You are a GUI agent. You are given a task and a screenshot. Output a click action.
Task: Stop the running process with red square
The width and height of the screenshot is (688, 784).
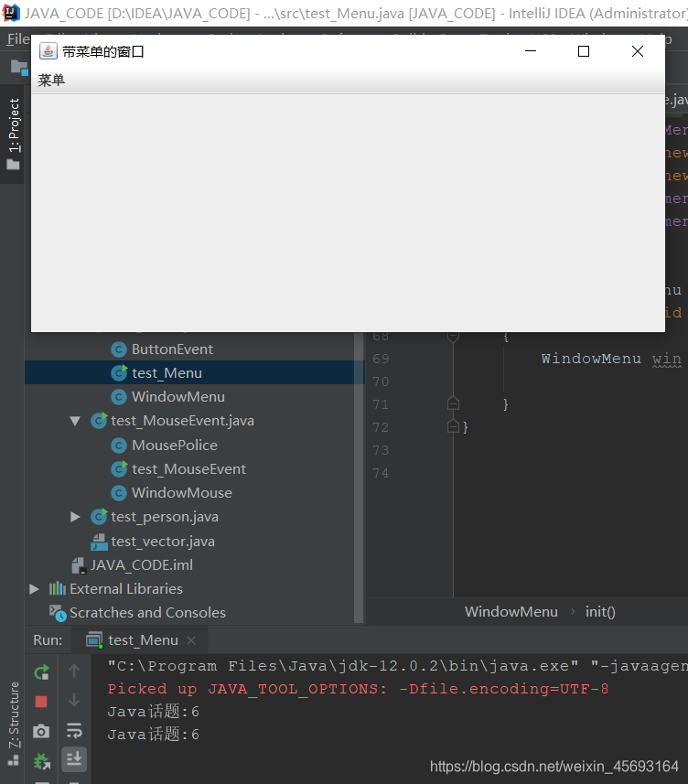[x=41, y=702]
